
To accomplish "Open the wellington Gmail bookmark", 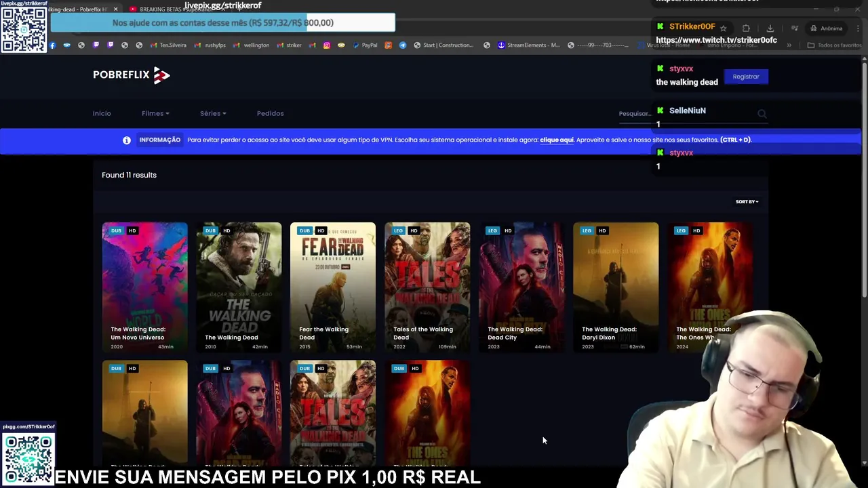I will pyautogui.click(x=251, y=45).
